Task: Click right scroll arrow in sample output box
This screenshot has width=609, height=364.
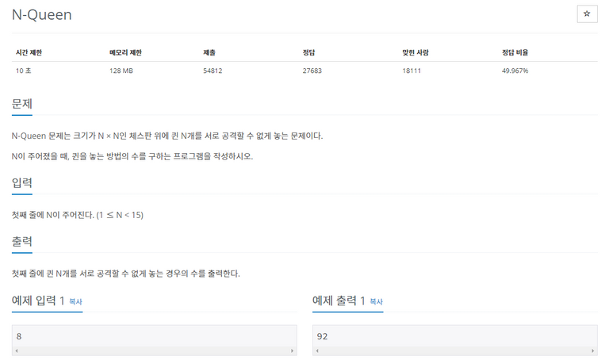Action: coord(593,351)
